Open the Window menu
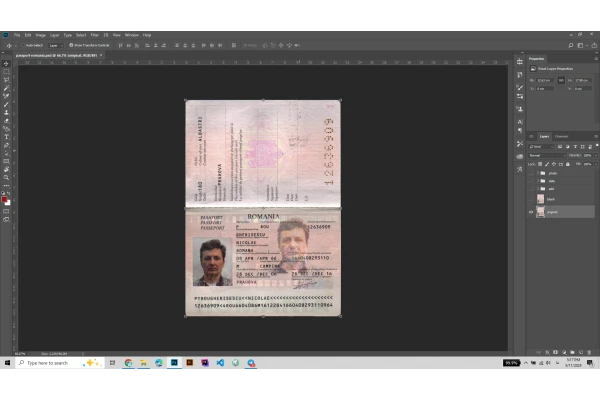600x400 pixels. click(132, 35)
